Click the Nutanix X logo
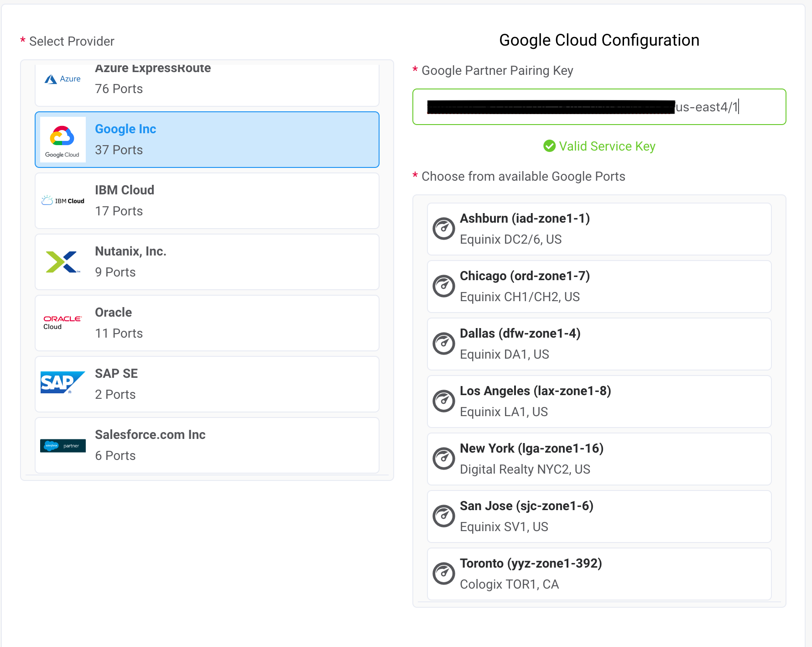812x647 pixels. 62,262
